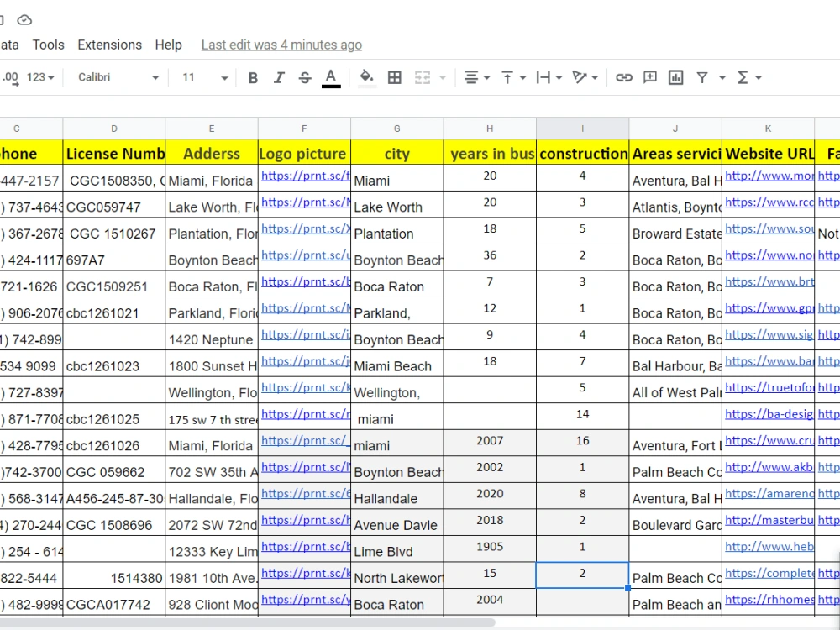Click the years cell showing 1905
840x630 pixels.
490,549
